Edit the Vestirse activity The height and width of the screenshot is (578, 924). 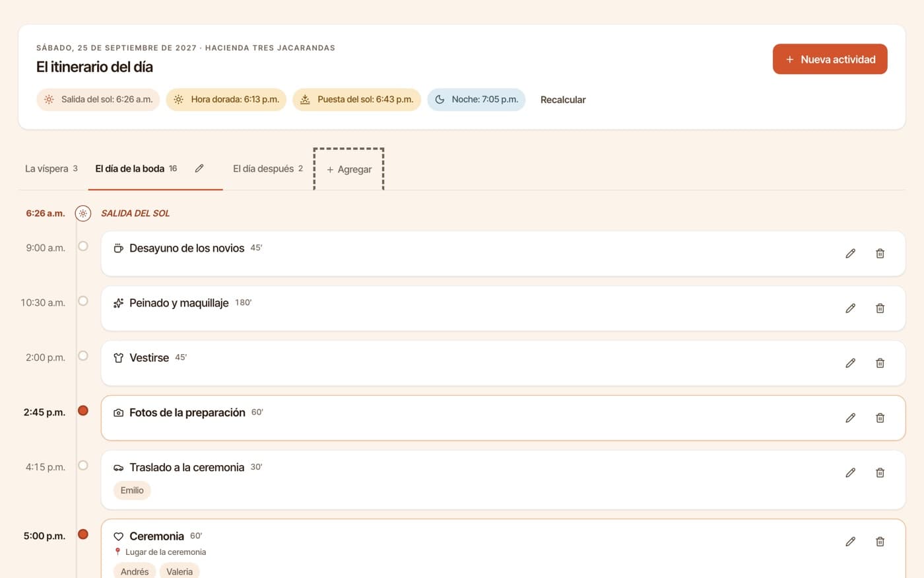pos(850,363)
